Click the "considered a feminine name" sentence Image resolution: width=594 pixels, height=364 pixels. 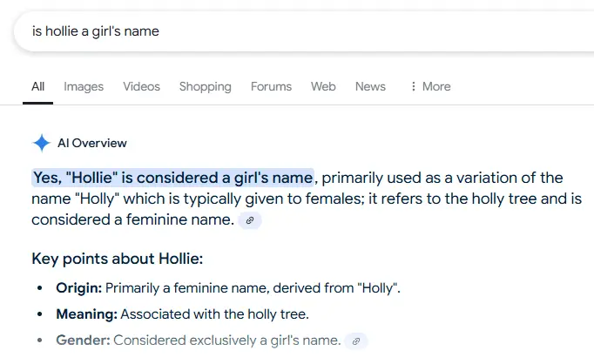(132, 220)
